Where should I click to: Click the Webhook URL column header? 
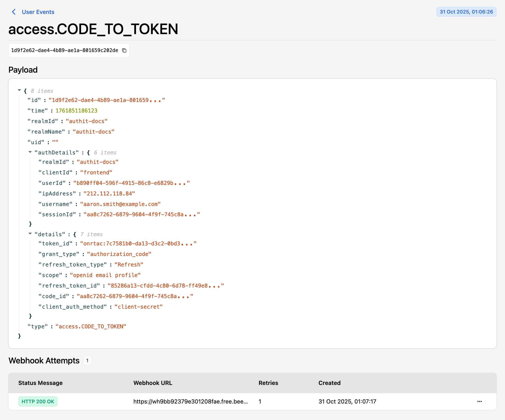pyautogui.click(x=153, y=383)
